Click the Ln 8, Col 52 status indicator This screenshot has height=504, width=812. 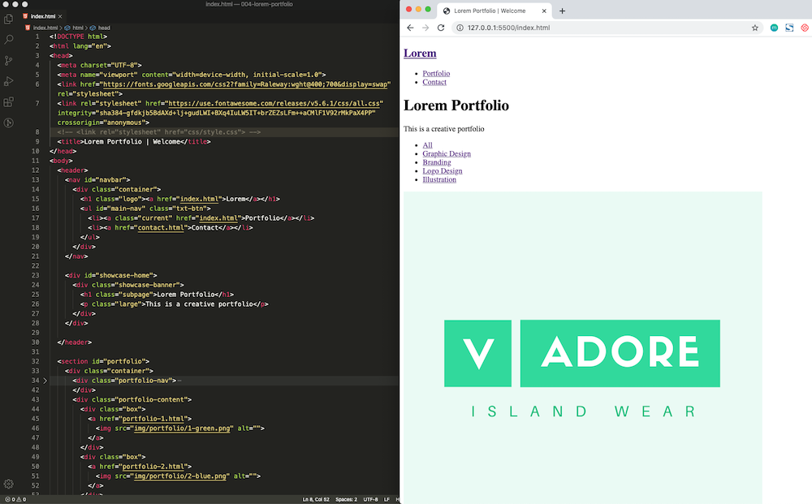point(316,500)
